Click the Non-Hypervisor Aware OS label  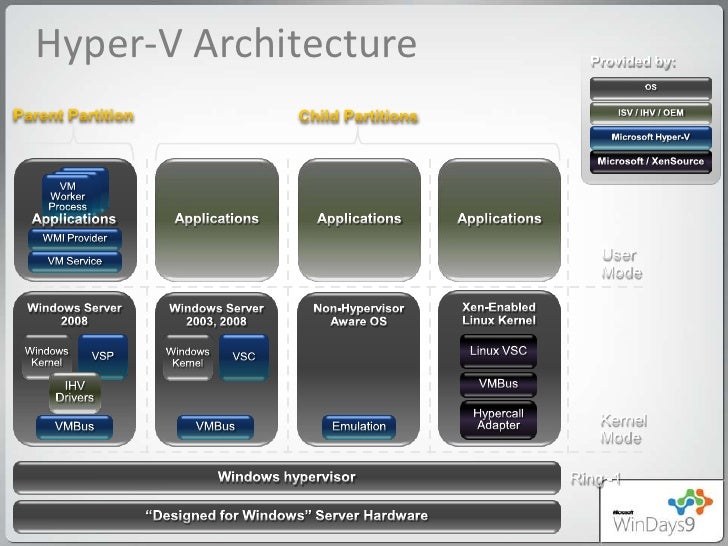click(358, 315)
